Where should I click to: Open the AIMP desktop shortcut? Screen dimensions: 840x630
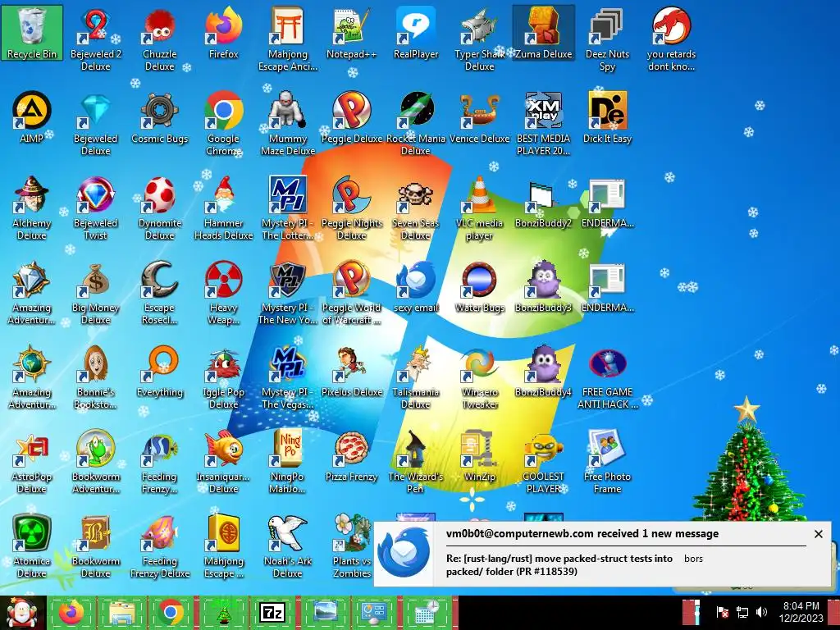tap(32, 117)
